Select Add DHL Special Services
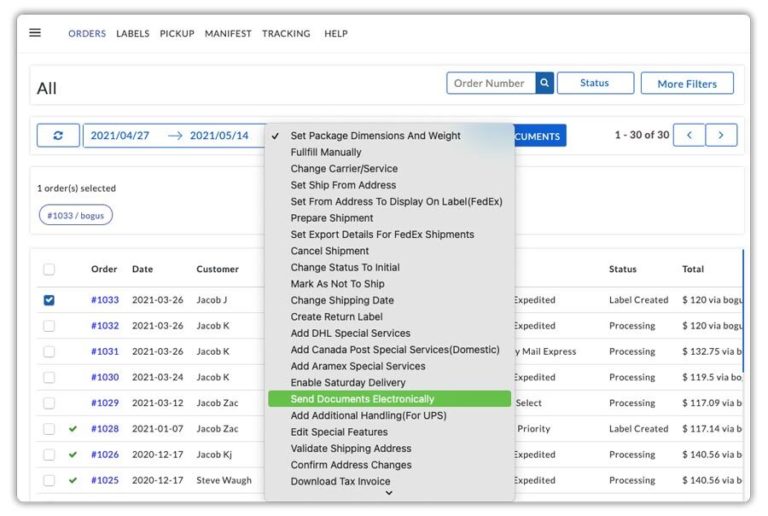Viewport: 768px width, 516px height. 389,333
